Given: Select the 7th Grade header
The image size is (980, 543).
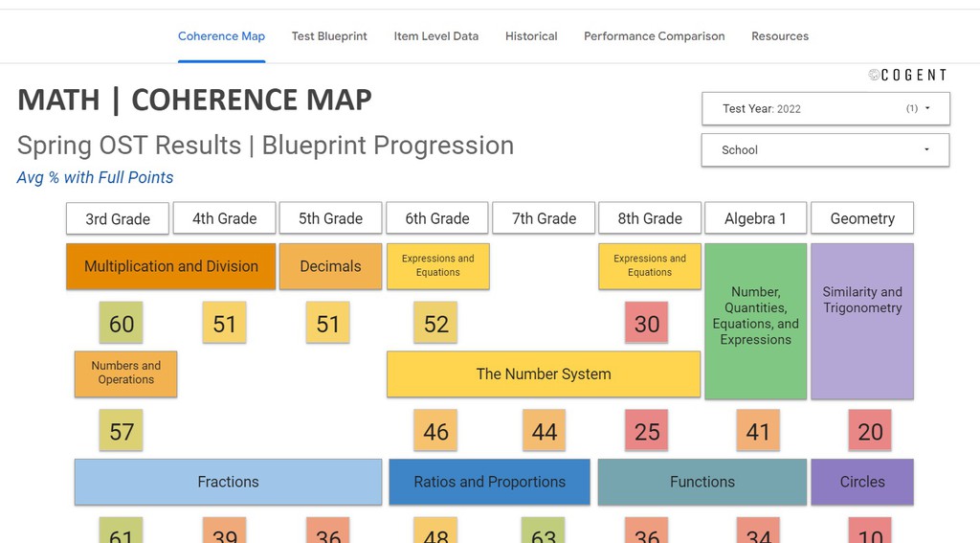Looking at the screenshot, I should [x=544, y=217].
